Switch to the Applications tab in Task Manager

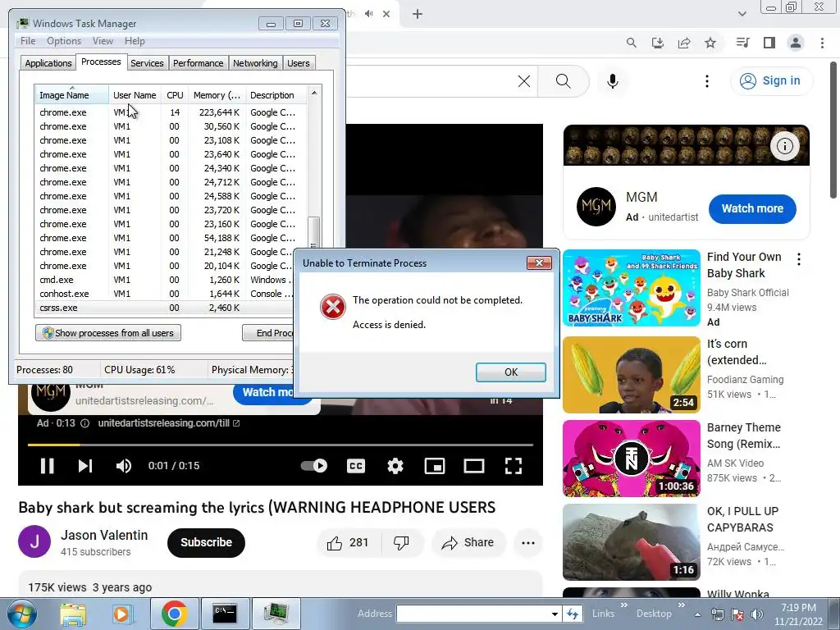click(48, 63)
